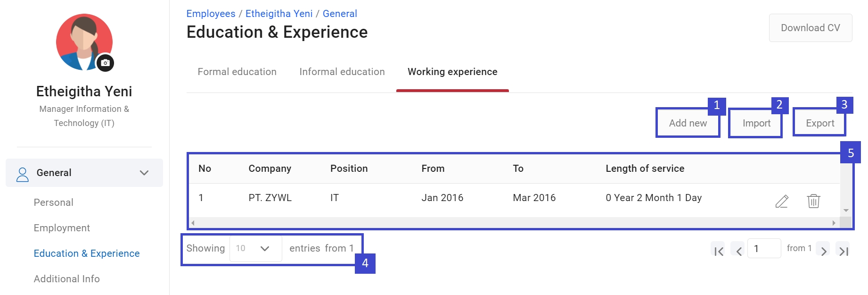This screenshot has height=295, width=868.
Task: Jump to last page of results
Action: click(x=843, y=251)
